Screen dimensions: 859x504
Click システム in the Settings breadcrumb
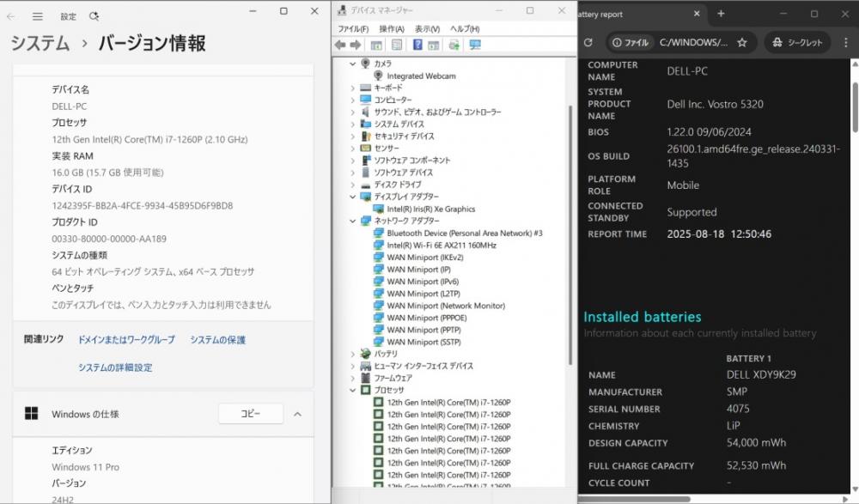(40, 43)
